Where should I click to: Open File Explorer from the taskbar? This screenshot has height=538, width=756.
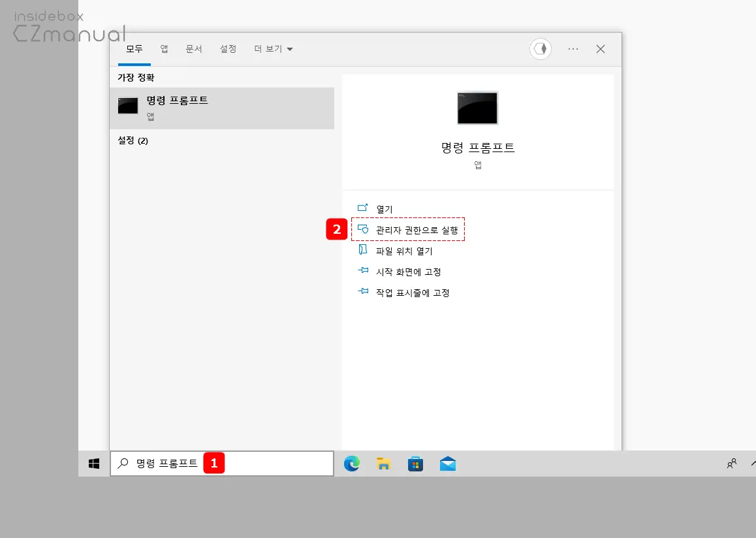click(384, 464)
